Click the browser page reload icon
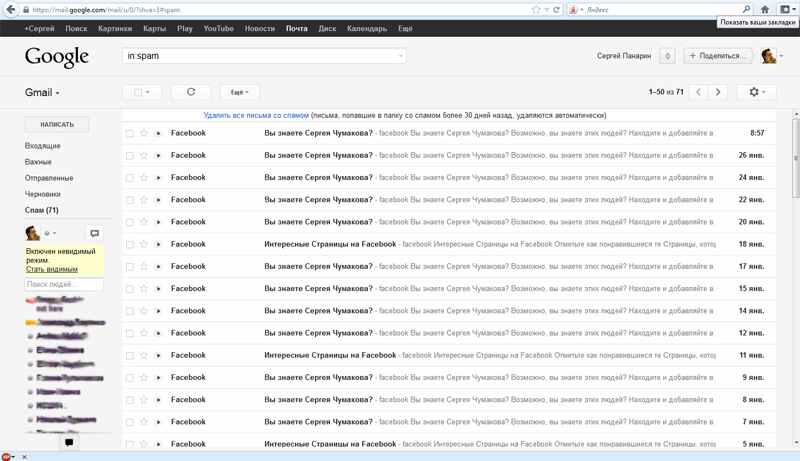Screen dimensions: 800x461 click(x=557, y=9)
